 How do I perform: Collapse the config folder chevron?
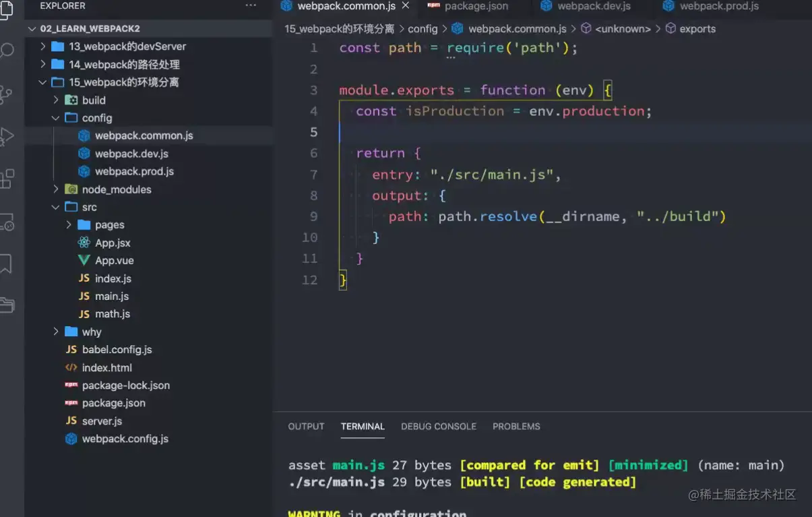(56, 118)
